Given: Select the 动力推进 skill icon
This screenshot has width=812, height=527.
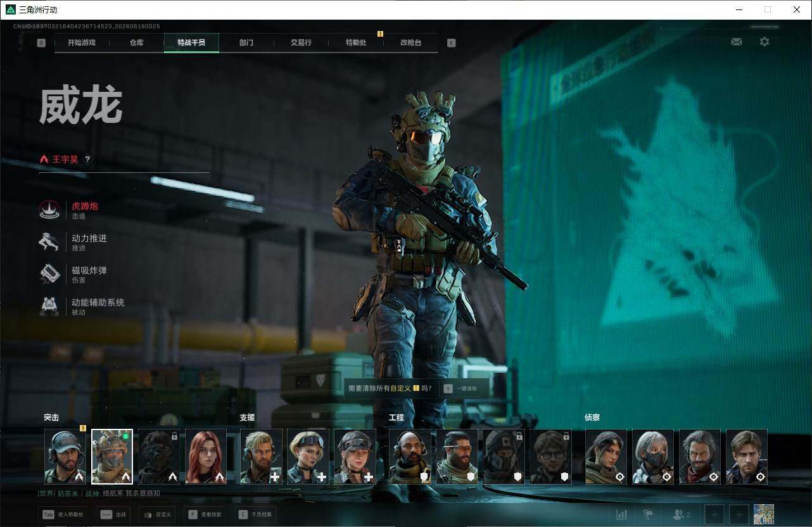Looking at the screenshot, I should (x=49, y=242).
